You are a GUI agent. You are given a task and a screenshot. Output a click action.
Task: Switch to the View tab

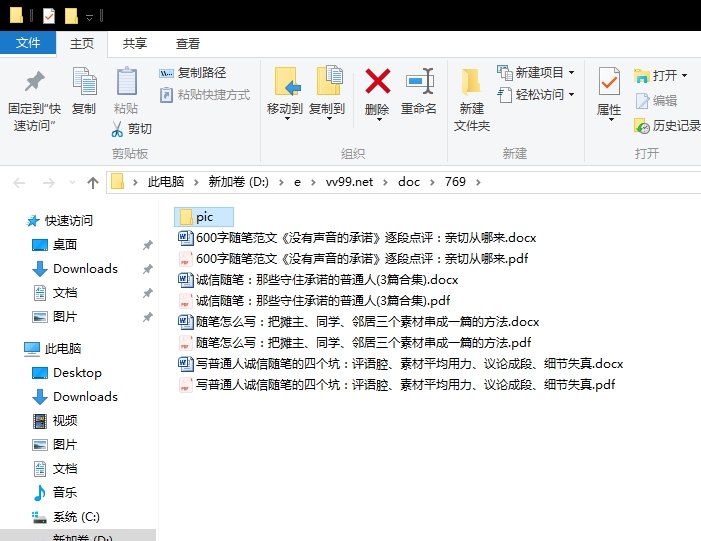pyautogui.click(x=188, y=43)
